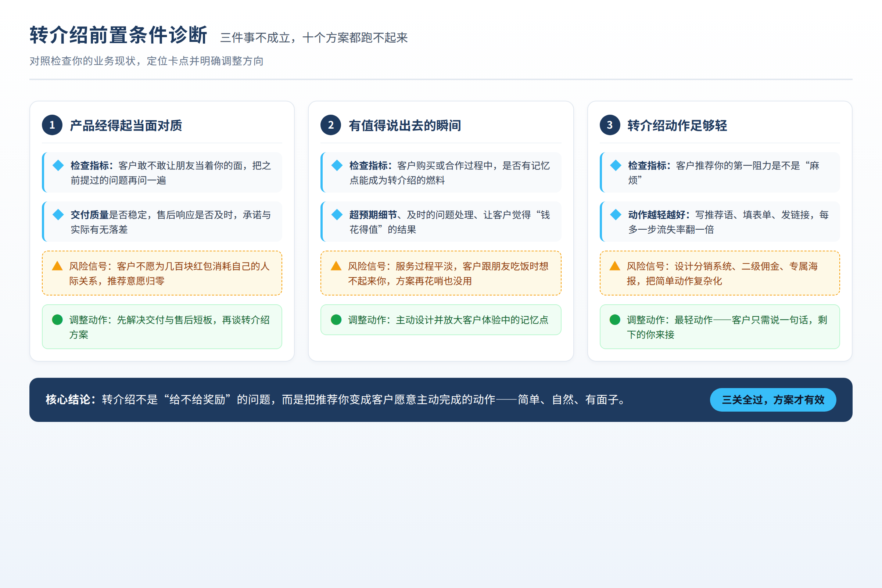Click the blue diamond beside 动作越轻越好
The width and height of the screenshot is (882, 588).
click(616, 215)
